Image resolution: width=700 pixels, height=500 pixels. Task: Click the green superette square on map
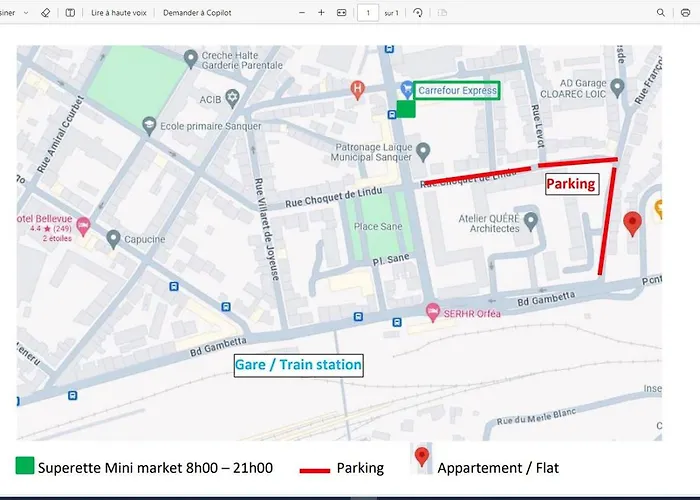[406, 109]
